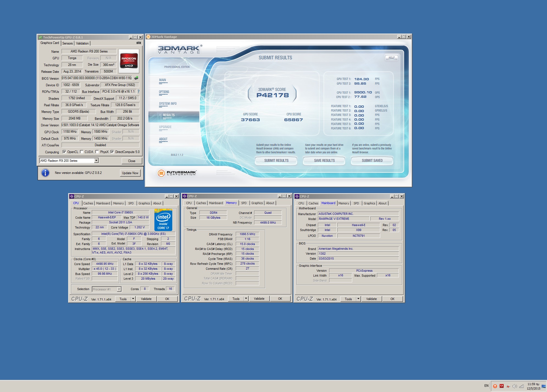Viewport: 547px width, 392px height.
Task: Click the GPU-Z Driver Version field
Action: coord(101,125)
